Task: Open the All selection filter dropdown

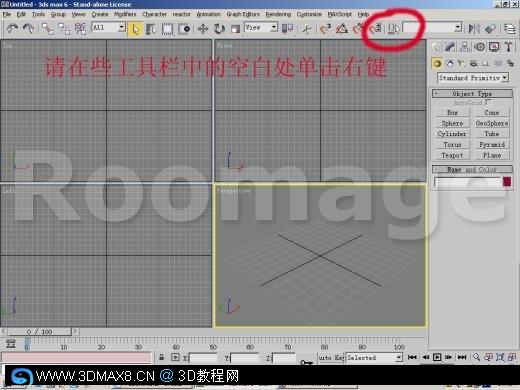Action: [108, 27]
